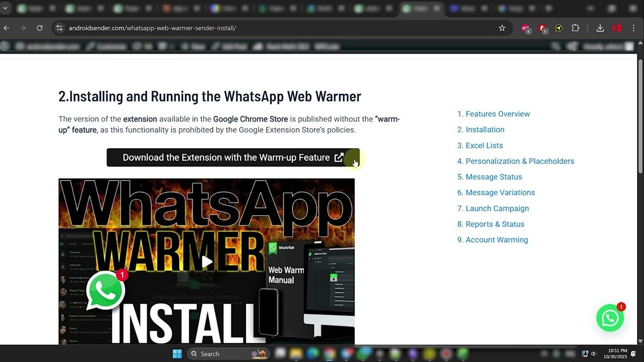The width and height of the screenshot is (644, 362).
Task: Open the Features Overview link
Action: 498,114
